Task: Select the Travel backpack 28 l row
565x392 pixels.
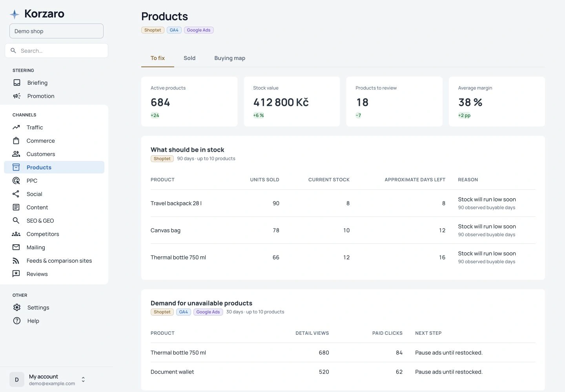Action: tap(343, 203)
